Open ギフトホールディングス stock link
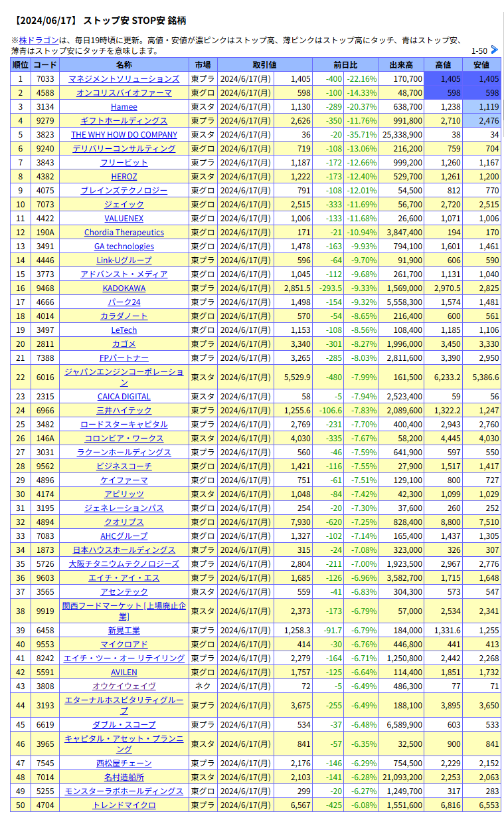The image size is (504, 816). 124,120
